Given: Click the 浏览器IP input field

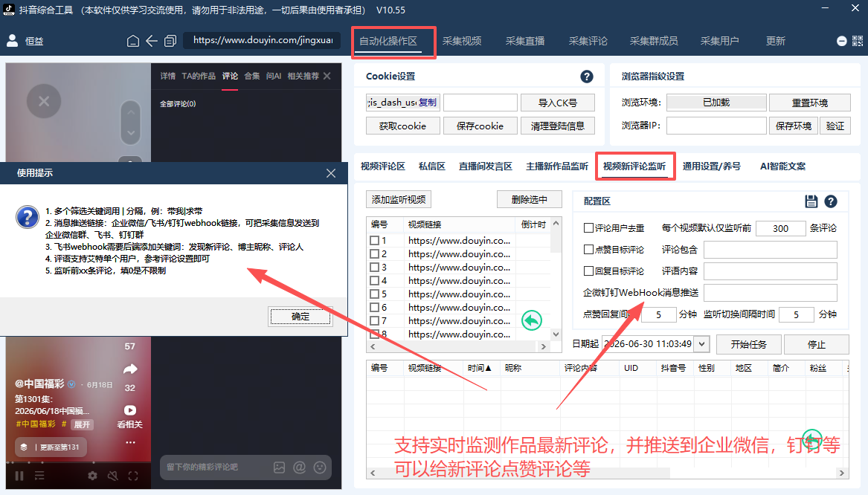Looking at the screenshot, I should [x=716, y=126].
